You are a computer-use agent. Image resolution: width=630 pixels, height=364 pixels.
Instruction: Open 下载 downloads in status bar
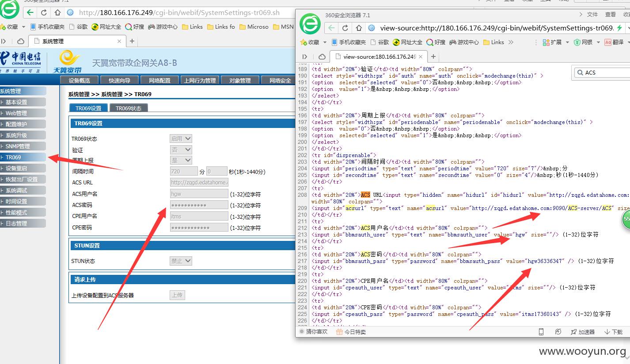[613, 332]
